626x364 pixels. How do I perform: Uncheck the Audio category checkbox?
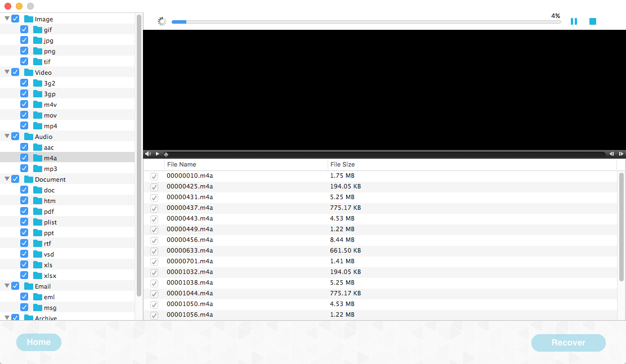(15, 136)
